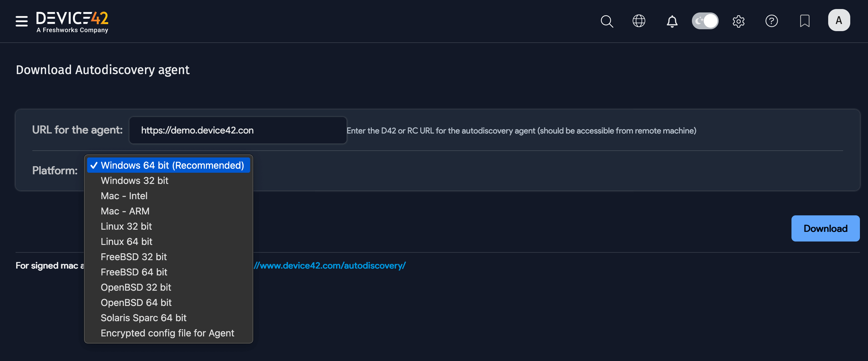This screenshot has width=868, height=361.
Task: View notifications via the bell icon
Action: [x=672, y=21]
